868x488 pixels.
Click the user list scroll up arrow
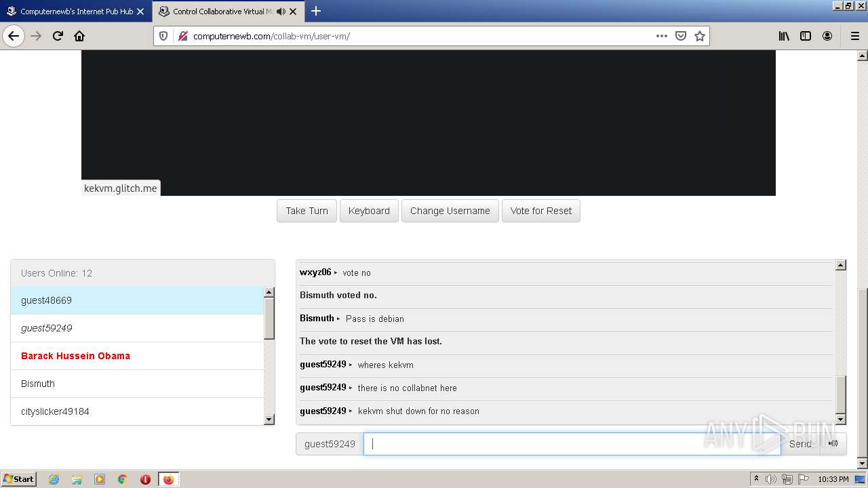[269, 292]
